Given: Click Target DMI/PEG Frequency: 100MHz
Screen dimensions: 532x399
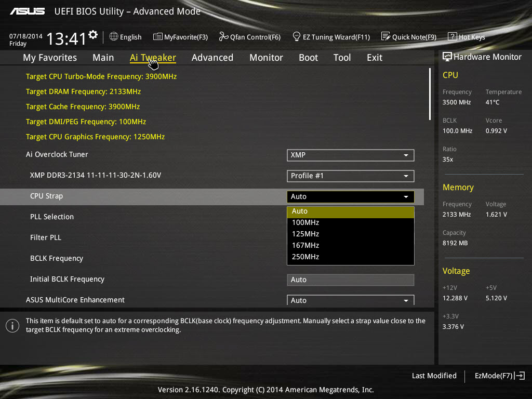Looking at the screenshot, I should click(86, 122).
